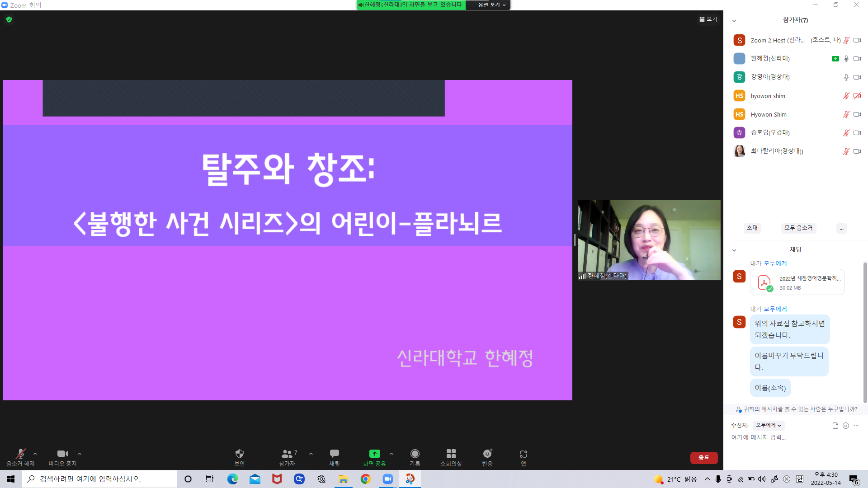Image resolution: width=868 pixels, height=488 pixels.
Task: Unmute microphone with 음소거 해제 button
Action: 20,457
